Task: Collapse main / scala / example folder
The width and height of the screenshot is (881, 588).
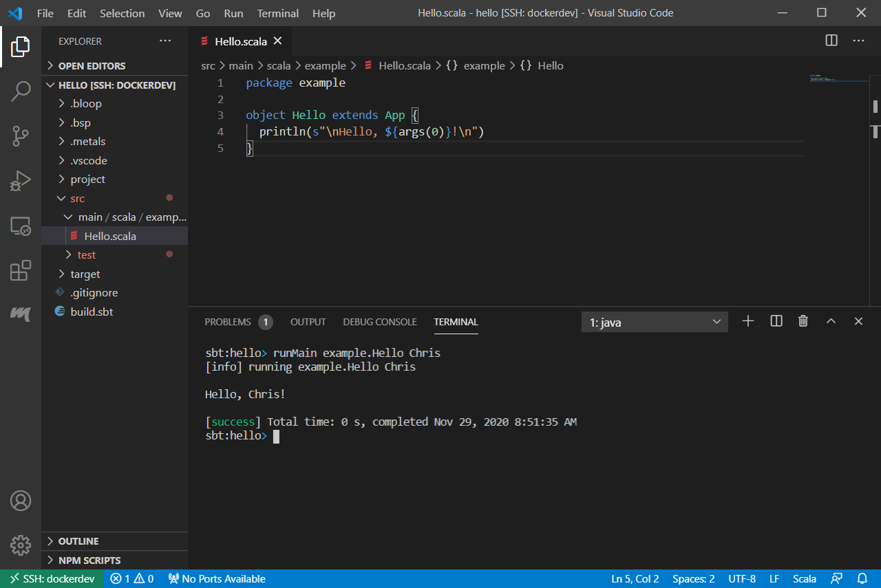Action: point(114,217)
